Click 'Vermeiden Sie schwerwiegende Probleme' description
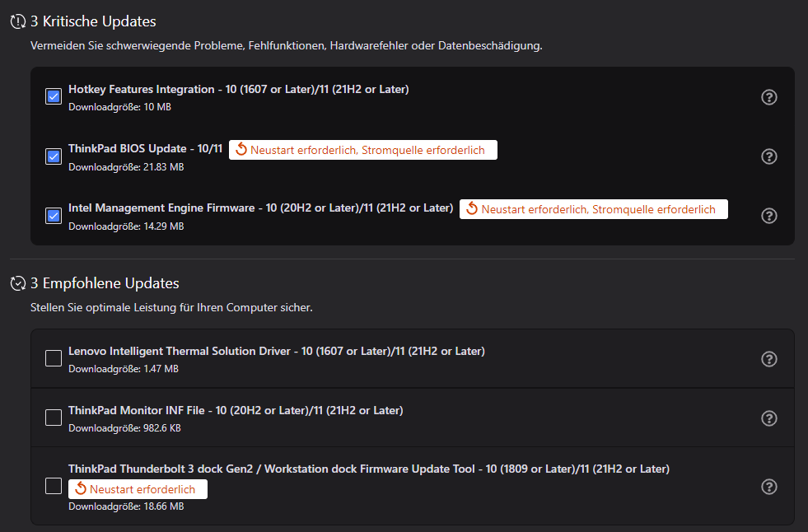This screenshot has height=532, width=808. [x=286, y=46]
